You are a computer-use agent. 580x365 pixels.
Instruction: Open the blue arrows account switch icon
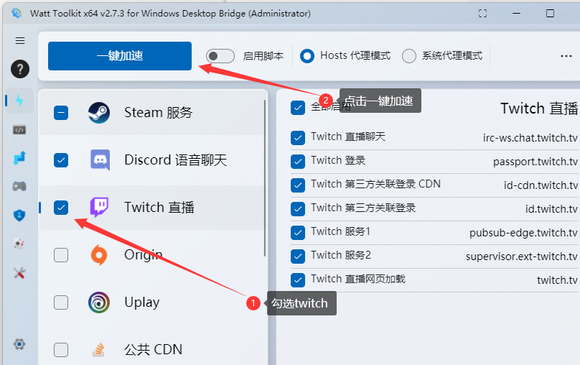19,158
